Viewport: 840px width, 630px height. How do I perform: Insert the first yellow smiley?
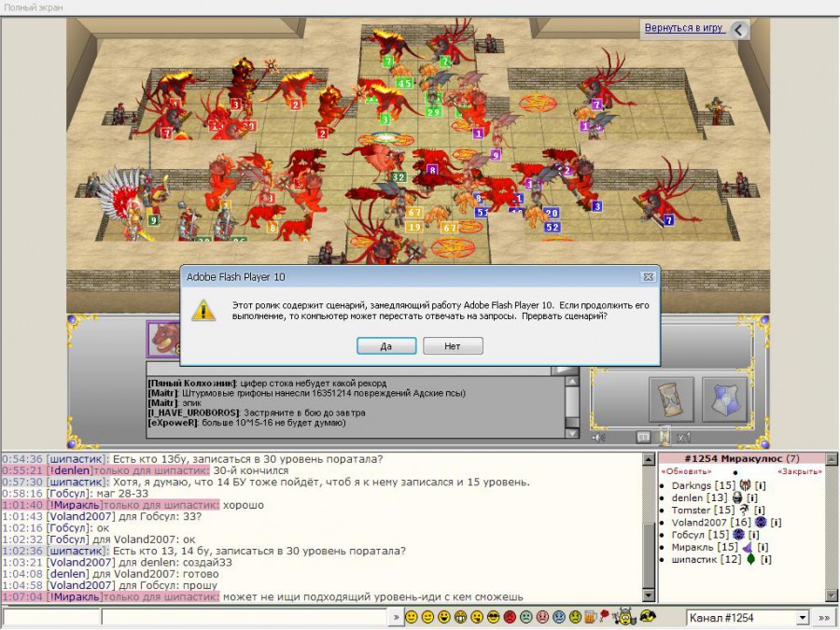click(x=412, y=618)
